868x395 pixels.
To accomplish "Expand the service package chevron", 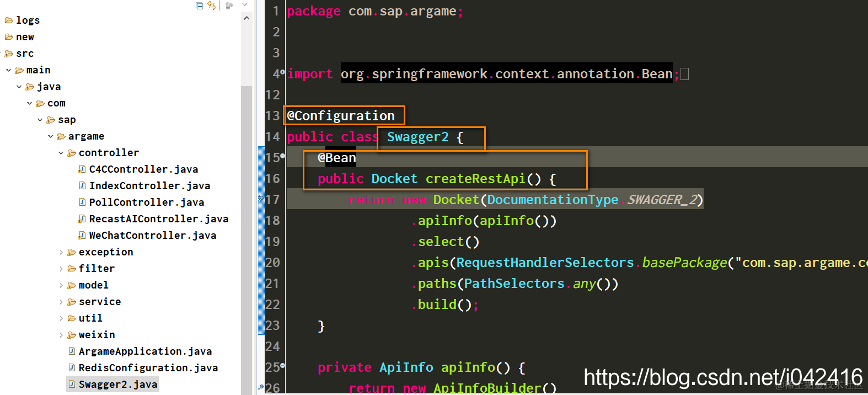I will coord(61,302).
